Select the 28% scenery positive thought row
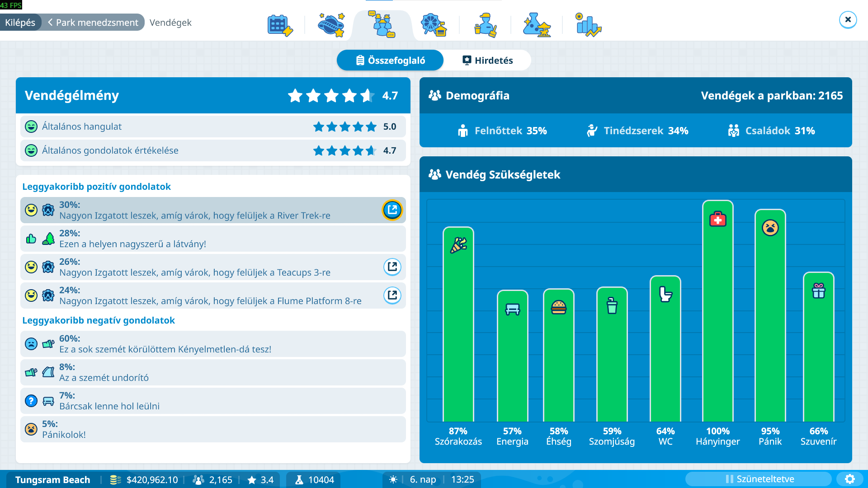 click(x=212, y=239)
